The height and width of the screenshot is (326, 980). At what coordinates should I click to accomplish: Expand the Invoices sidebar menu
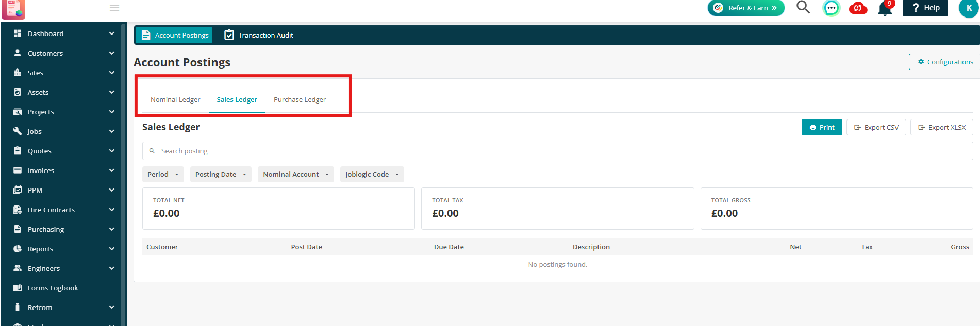pyautogui.click(x=64, y=170)
